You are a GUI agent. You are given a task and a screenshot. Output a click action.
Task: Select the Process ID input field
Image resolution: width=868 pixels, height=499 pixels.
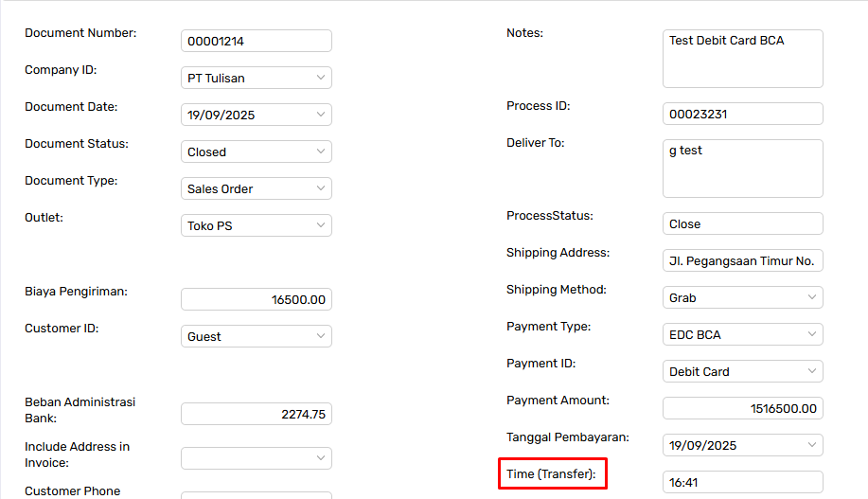pos(742,114)
